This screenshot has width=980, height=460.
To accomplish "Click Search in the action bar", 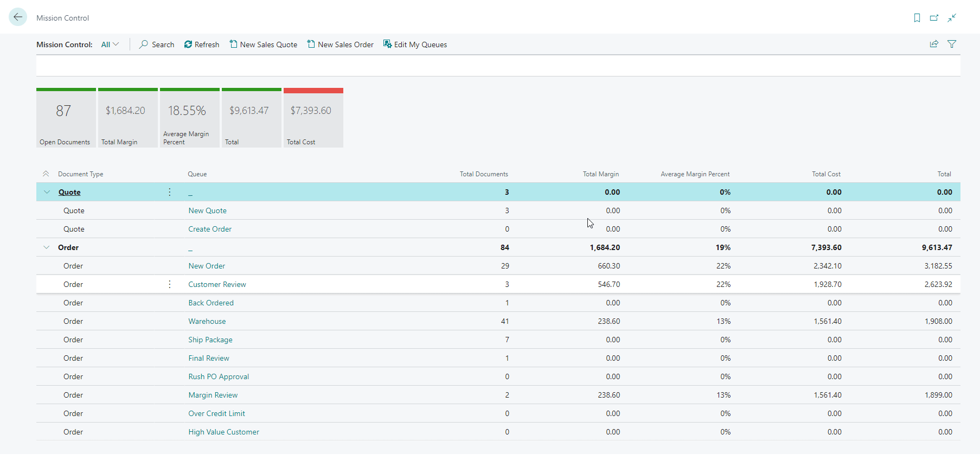I will 157,44.
